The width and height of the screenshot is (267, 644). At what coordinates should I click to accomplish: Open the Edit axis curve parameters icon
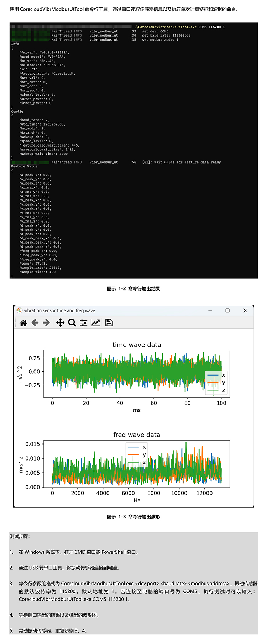[95, 323]
